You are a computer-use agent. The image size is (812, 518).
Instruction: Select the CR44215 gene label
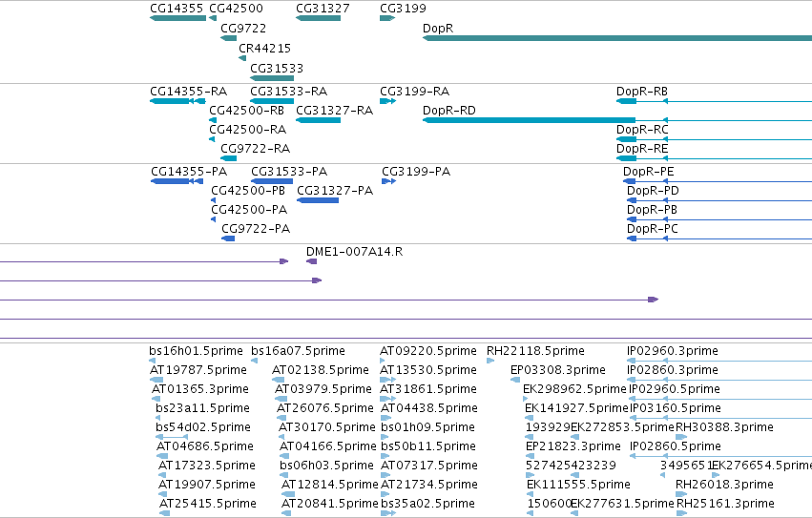264,48
